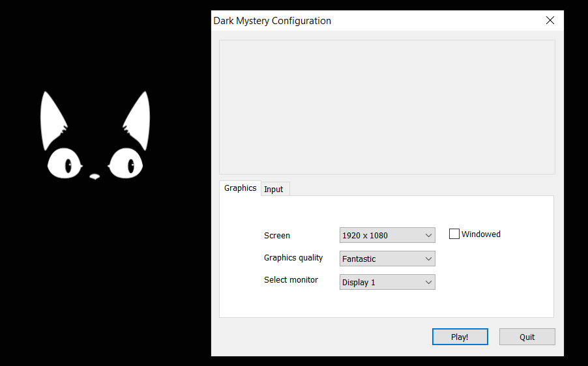Image resolution: width=588 pixels, height=366 pixels.
Task: Click the Windowed label text
Action: coord(480,234)
